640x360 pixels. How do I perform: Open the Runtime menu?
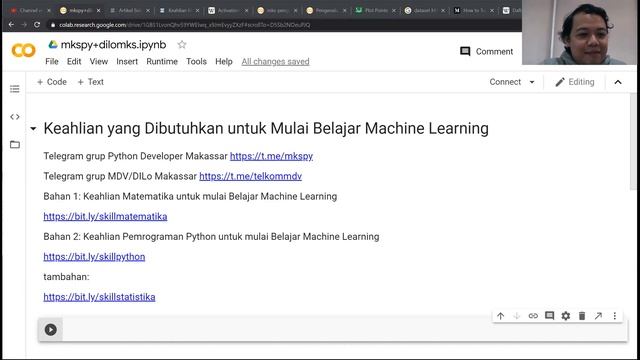162,62
